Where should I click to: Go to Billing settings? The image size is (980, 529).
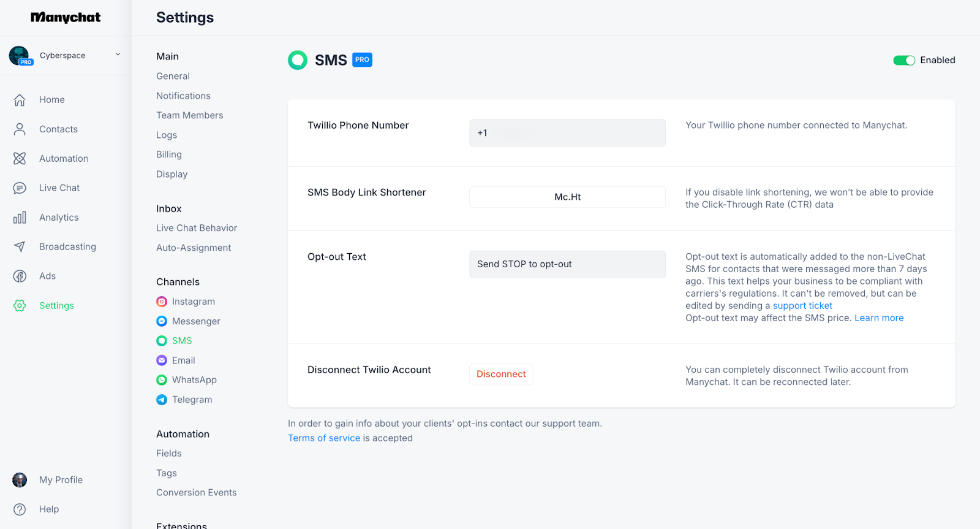pyautogui.click(x=169, y=154)
